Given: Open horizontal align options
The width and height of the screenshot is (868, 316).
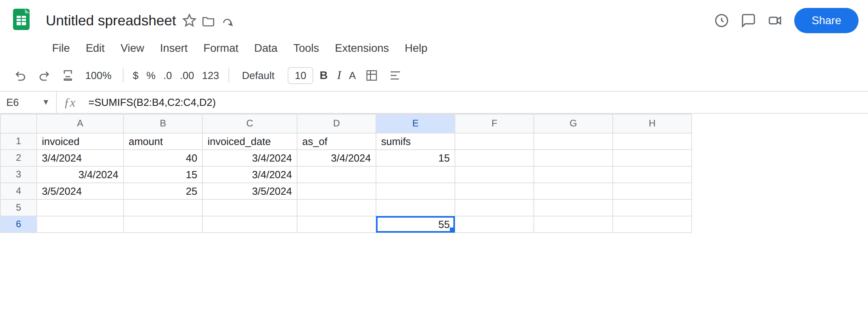Looking at the screenshot, I should point(395,75).
